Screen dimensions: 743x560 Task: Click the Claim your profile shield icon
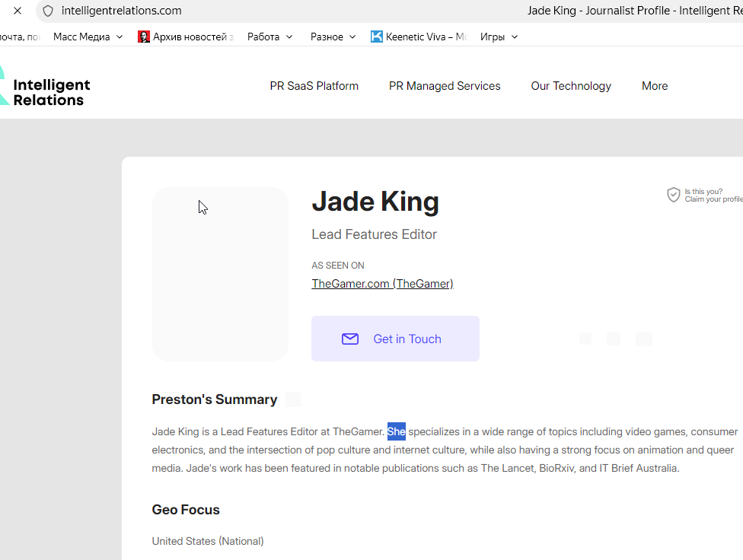(x=673, y=196)
